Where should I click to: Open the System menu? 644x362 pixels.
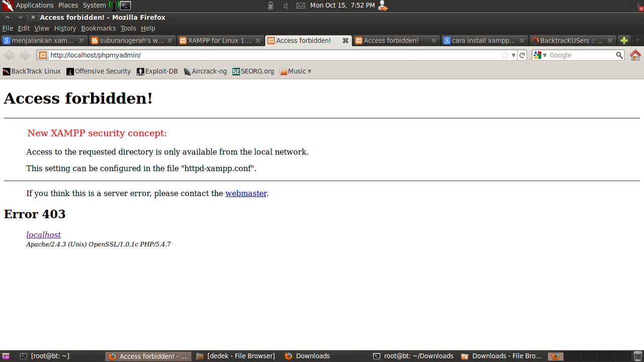[95, 6]
